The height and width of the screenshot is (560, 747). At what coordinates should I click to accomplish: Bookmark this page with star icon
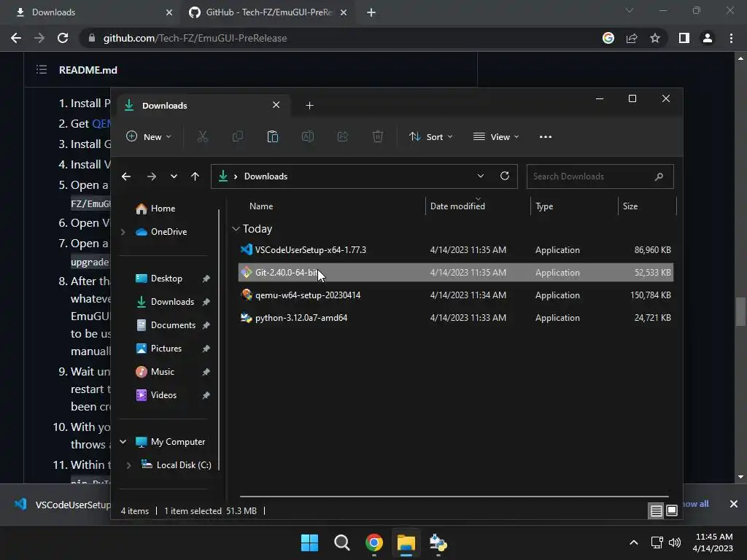click(x=655, y=38)
